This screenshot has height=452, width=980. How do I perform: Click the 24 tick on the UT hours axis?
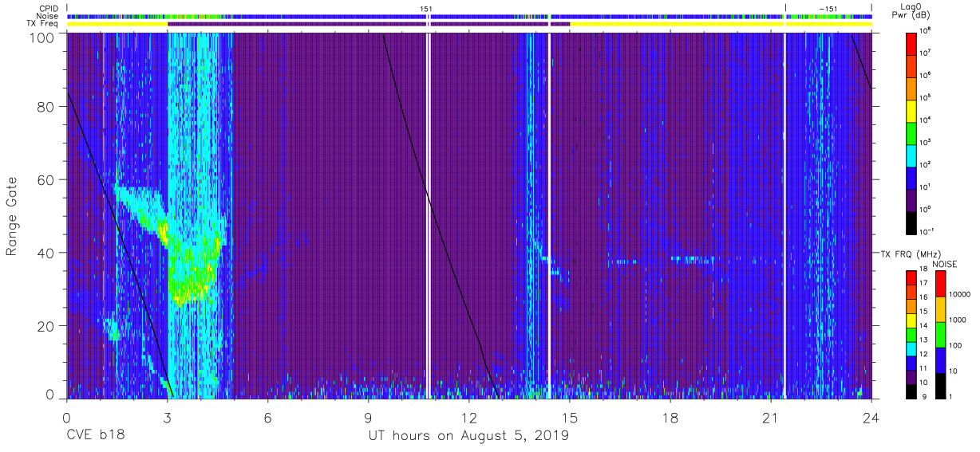[x=871, y=417]
